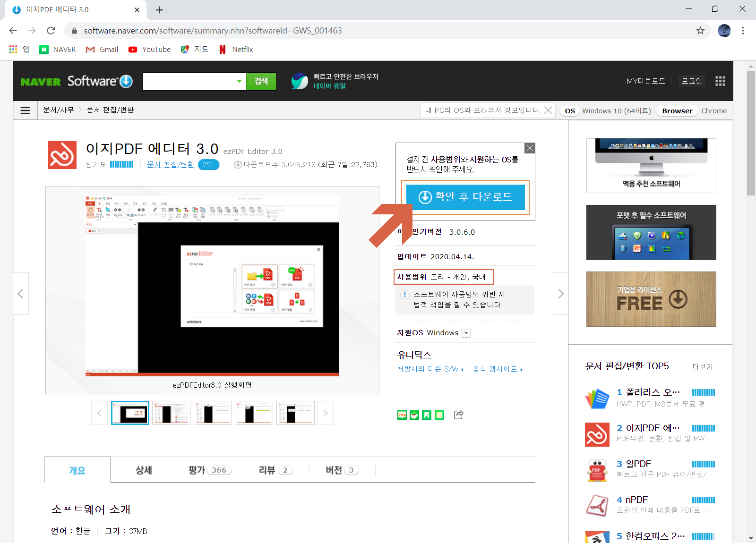
Task: Open Gmail bookmark
Action: pos(102,49)
